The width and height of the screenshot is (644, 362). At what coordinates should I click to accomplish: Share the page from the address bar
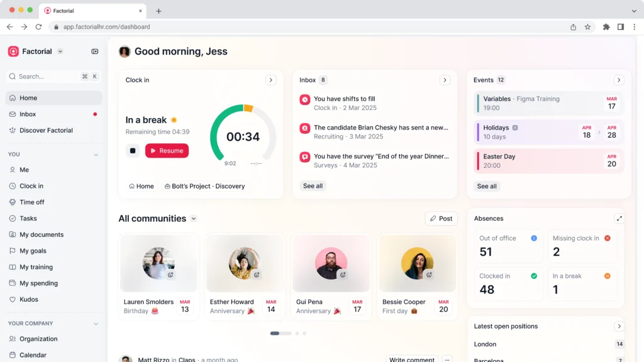(574, 26)
